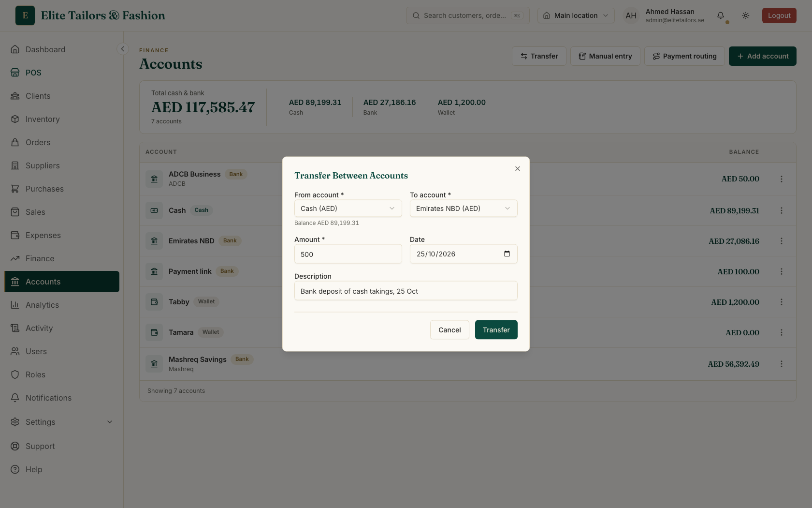Open POS in the sidebar
Screen dimensions: 812x508
pos(62,73)
